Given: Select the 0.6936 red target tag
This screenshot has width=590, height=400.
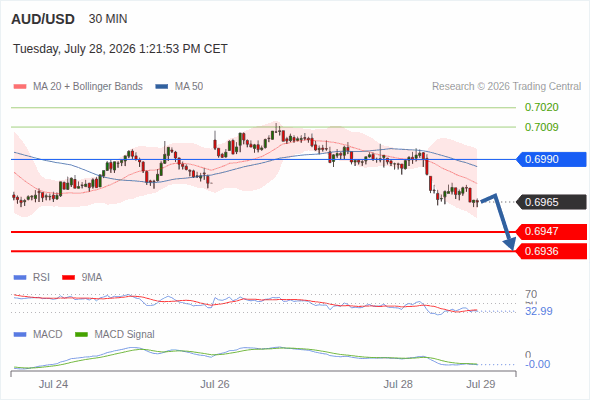Looking at the screenshot, I should coord(550,251).
